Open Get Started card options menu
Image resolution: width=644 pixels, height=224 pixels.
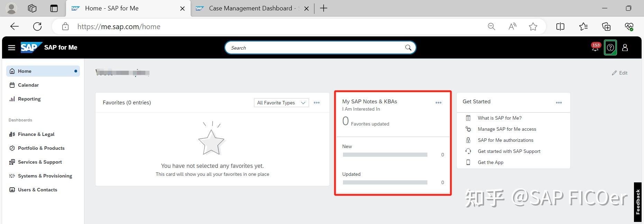(559, 103)
